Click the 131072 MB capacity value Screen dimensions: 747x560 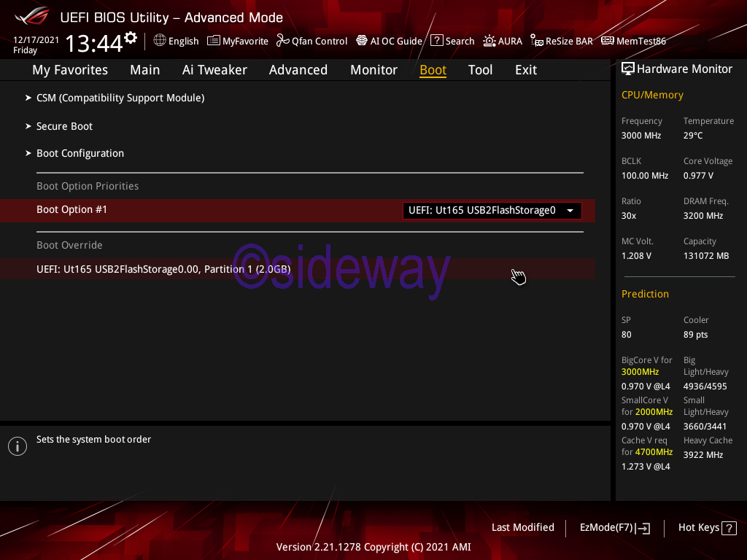[x=706, y=256]
